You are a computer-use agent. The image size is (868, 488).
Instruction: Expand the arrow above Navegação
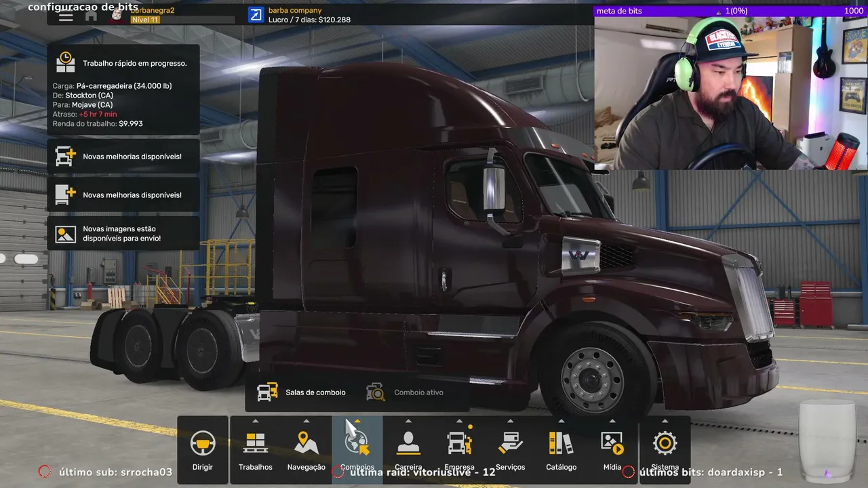point(307,421)
